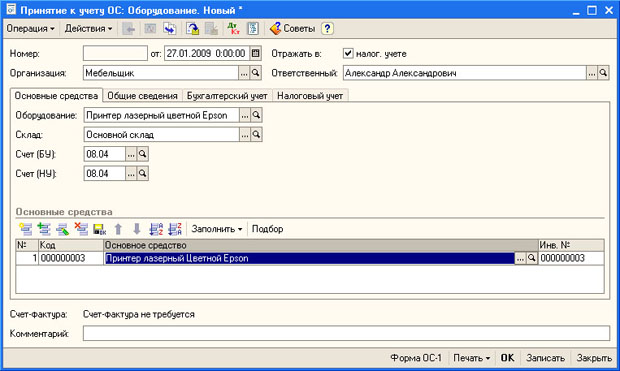Select table cell Код 000000003
Screen dimensions: 620x371
(x=71, y=258)
